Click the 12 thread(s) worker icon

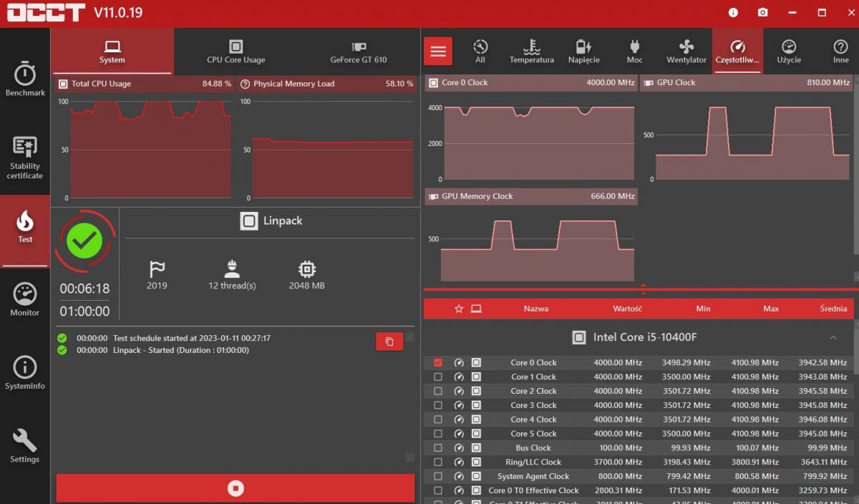point(232,269)
